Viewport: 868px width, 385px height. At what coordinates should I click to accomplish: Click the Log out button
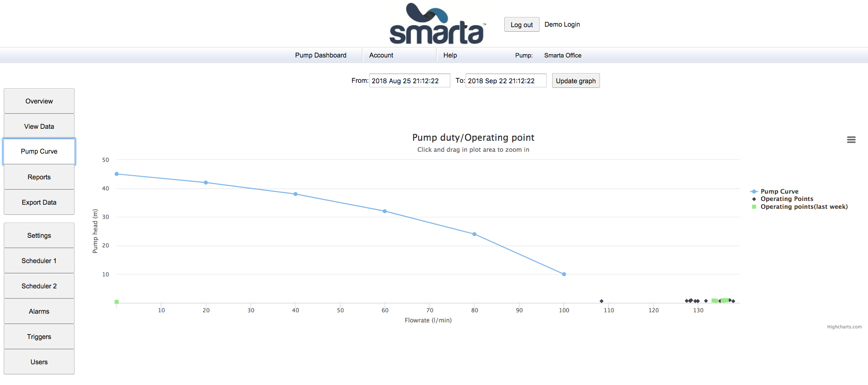[521, 25]
